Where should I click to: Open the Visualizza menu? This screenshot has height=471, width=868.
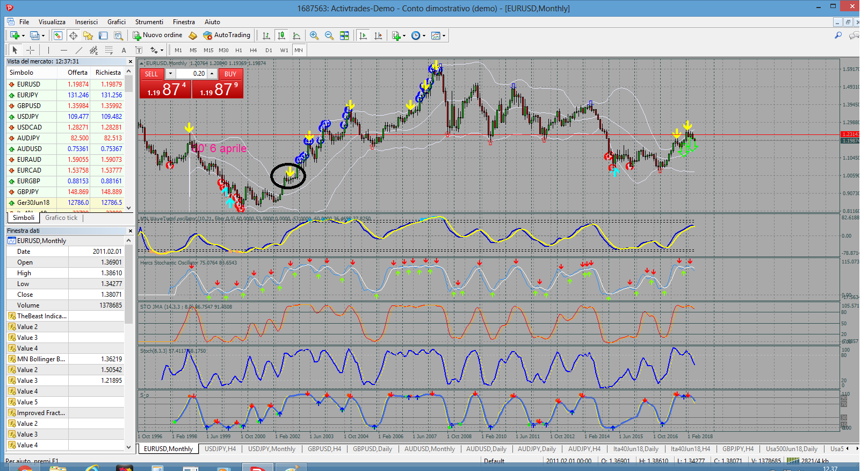pyautogui.click(x=52, y=22)
